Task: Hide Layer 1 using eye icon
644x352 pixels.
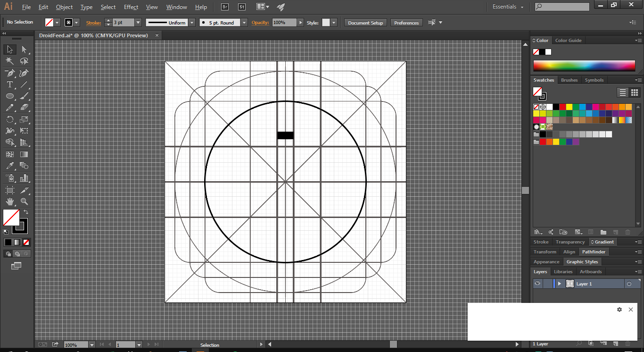Action: pos(537,284)
